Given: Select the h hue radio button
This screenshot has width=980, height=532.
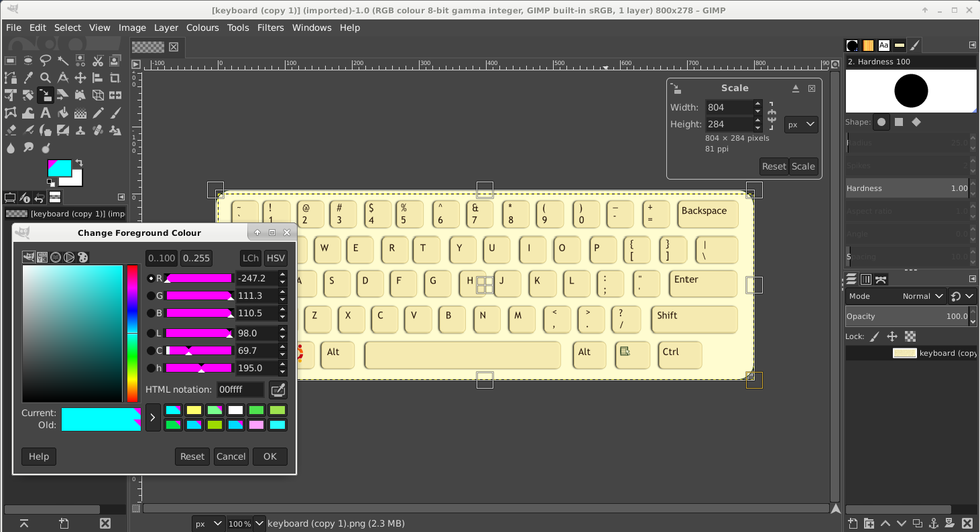Looking at the screenshot, I should pyautogui.click(x=151, y=368).
